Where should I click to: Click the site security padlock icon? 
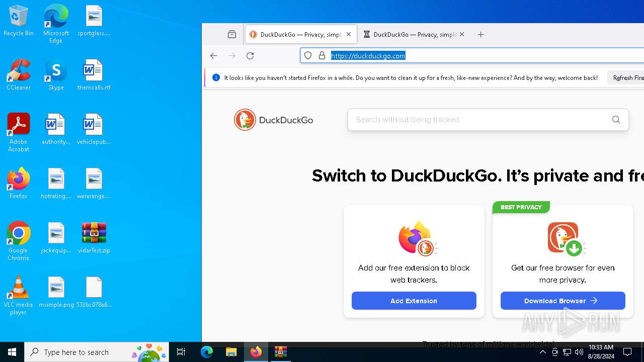pyautogui.click(x=322, y=56)
